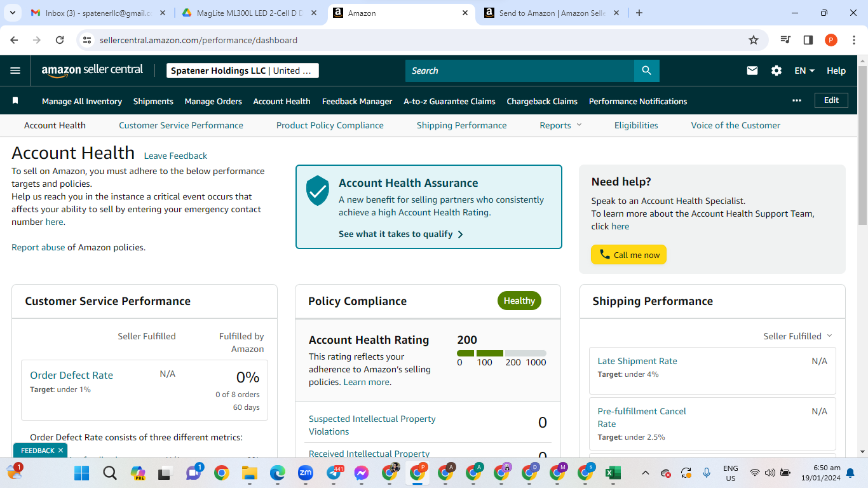
Task: Click the Call me now button
Action: [x=629, y=255]
